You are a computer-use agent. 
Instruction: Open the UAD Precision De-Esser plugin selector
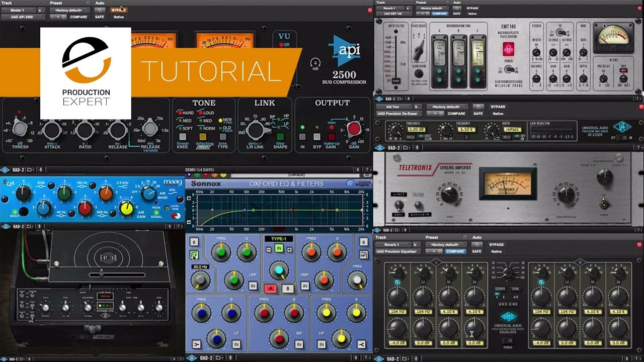(399, 114)
